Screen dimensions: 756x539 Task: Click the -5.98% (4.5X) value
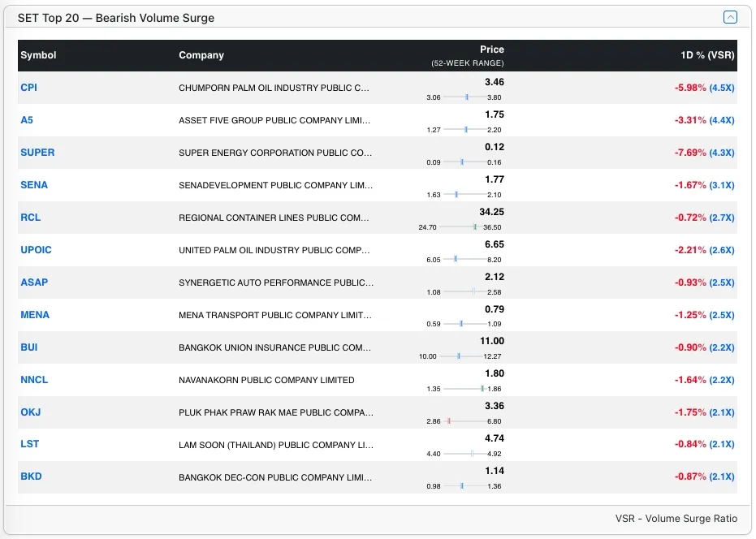point(704,88)
